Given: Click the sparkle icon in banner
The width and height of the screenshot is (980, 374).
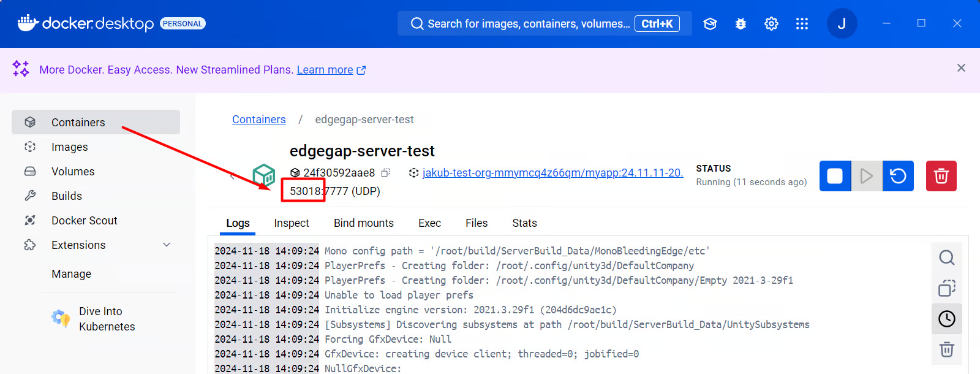Looking at the screenshot, I should pyautogui.click(x=21, y=69).
